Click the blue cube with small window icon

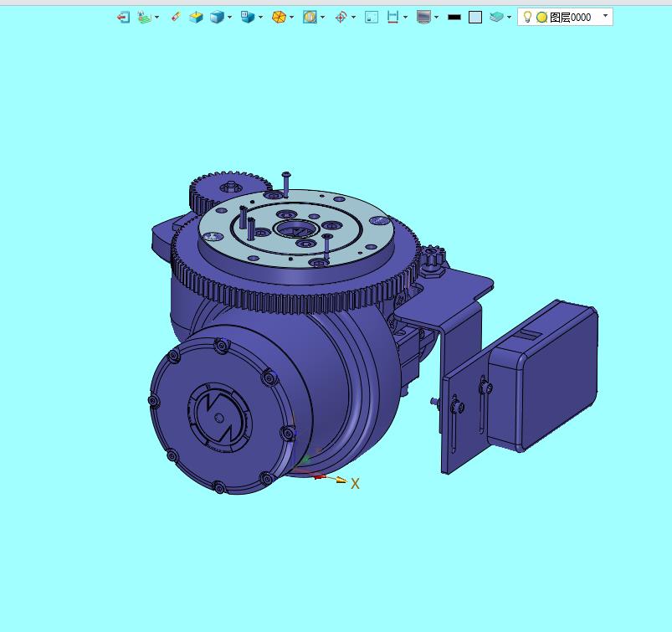(248, 17)
